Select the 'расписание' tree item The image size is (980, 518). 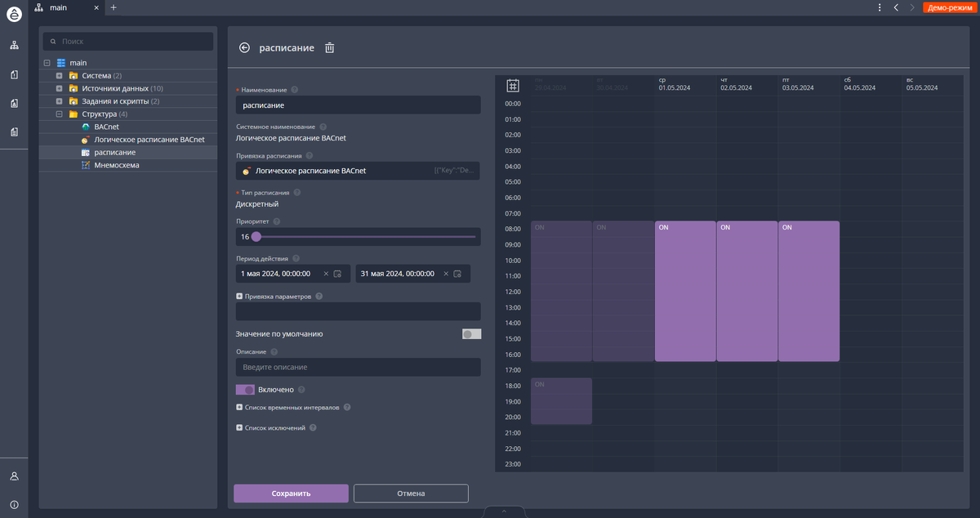click(x=114, y=153)
